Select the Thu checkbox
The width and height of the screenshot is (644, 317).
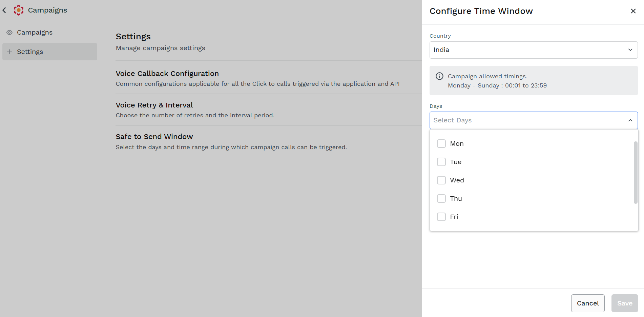(x=441, y=199)
